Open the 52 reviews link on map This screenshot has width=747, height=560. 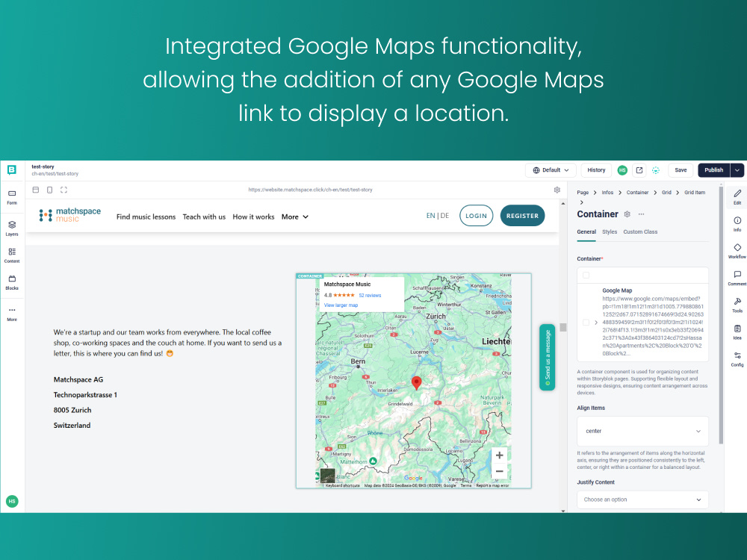(x=370, y=295)
